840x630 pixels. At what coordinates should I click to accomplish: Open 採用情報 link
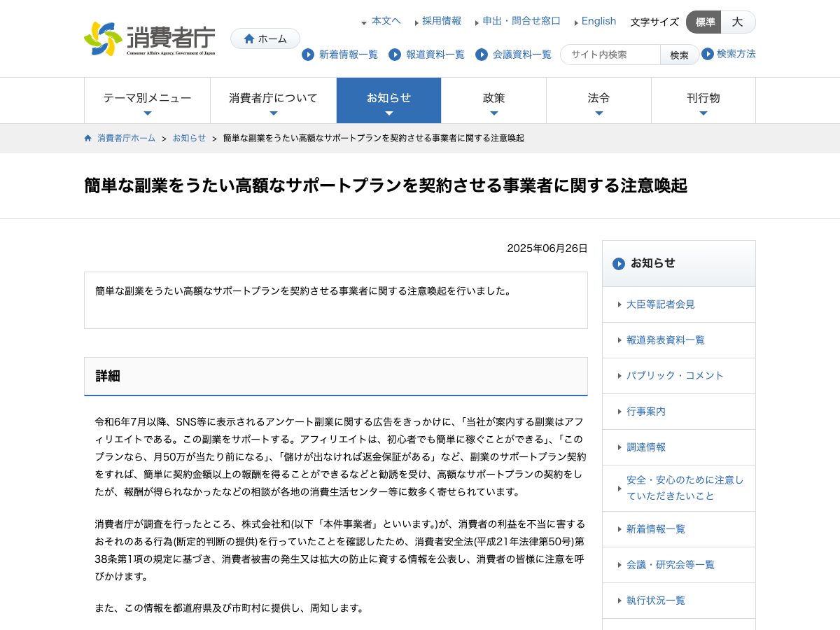coord(442,21)
